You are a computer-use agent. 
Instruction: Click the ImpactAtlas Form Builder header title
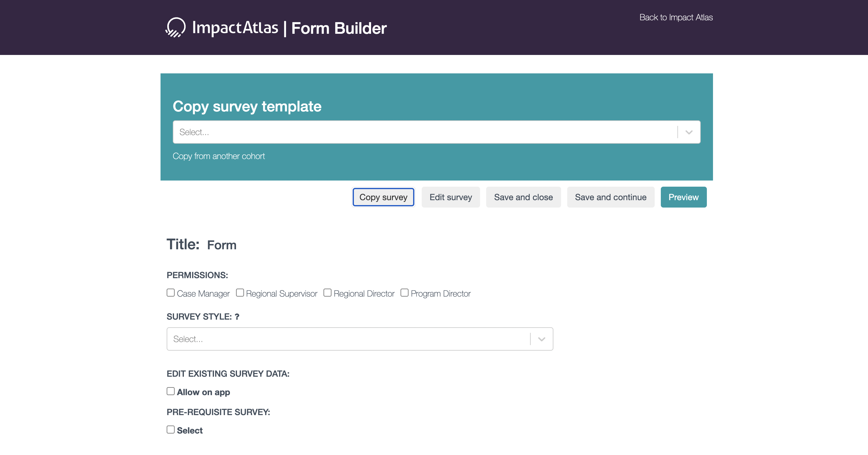289,28
